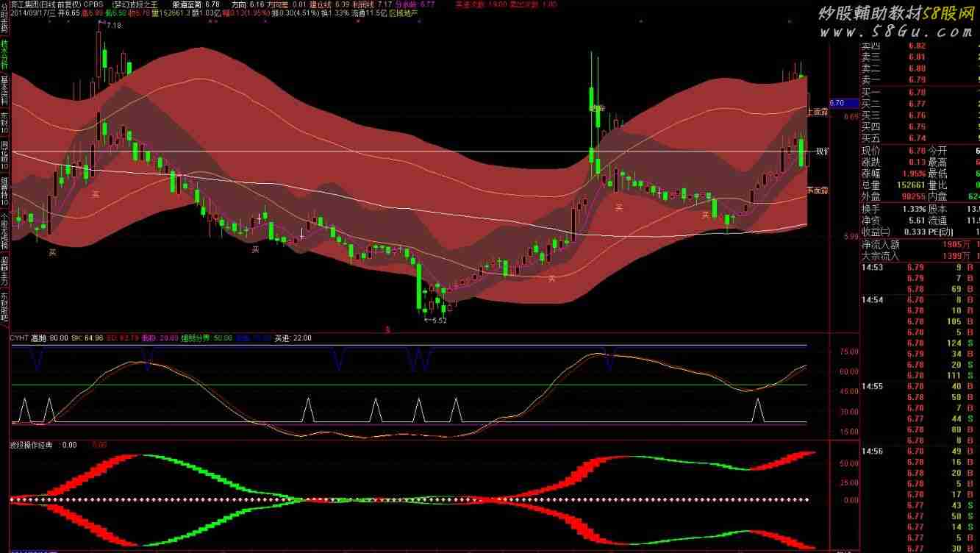This screenshot has width=980, height=553.
Task: Click the 区域地产 sector label
Action: [403, 13]
